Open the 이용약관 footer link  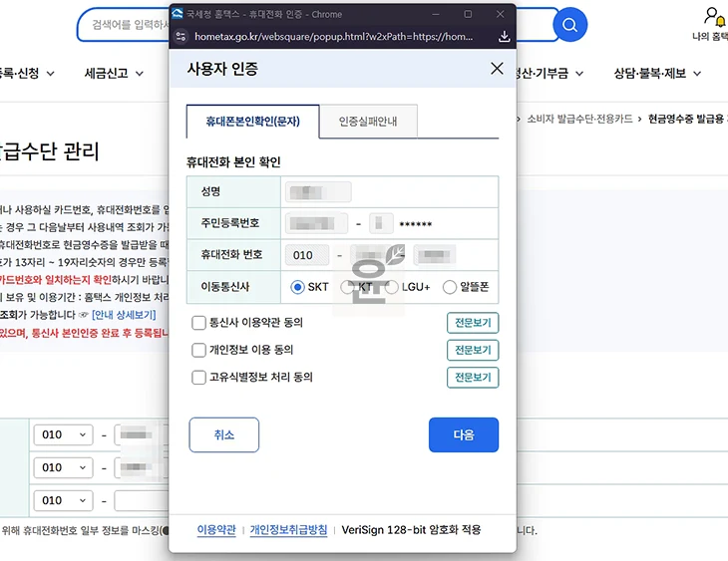coord(216,530)
